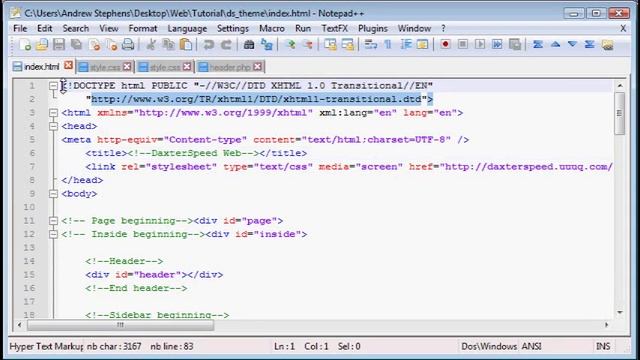
Task: Toggle Show All Characters pilcrow icon
Action: (388, 44)
